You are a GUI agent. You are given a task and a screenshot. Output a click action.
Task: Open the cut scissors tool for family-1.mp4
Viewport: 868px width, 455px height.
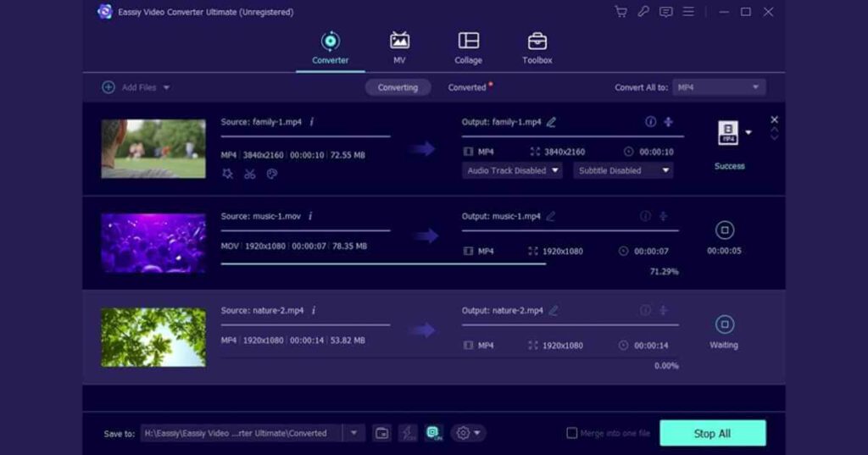pyautogui.click(x=250, y=174)
